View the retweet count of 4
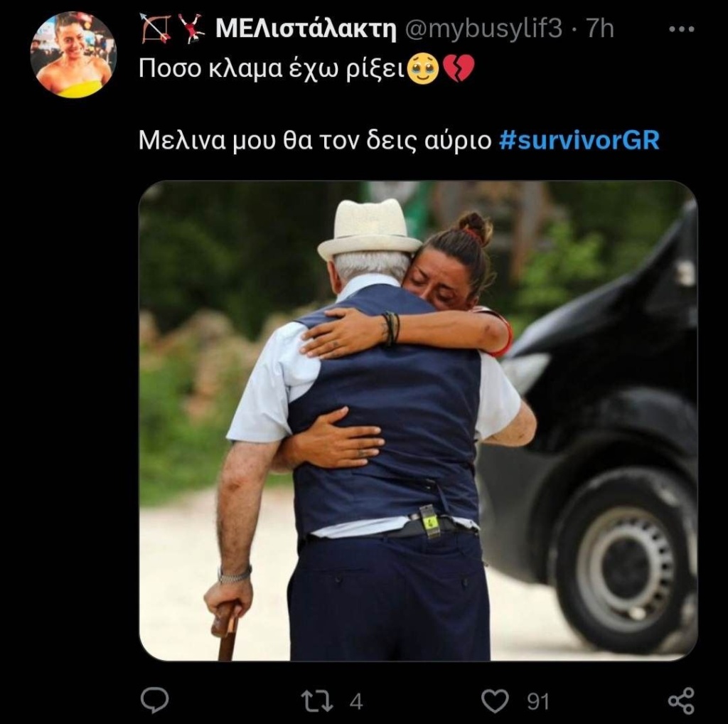The image size is (728, 724). [x=355, y=701]
